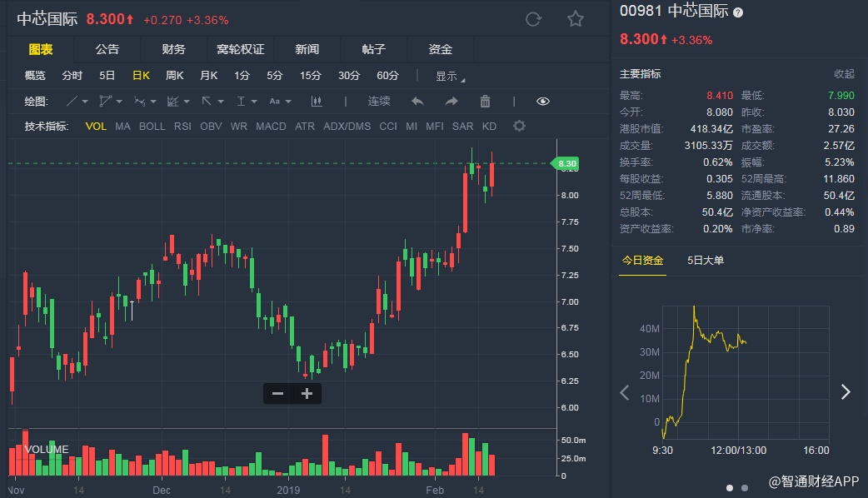The height and width of the screenshot is (498, 868).
Task: Toggle the ADX/DMS indicator
Action: click(347, 126)
